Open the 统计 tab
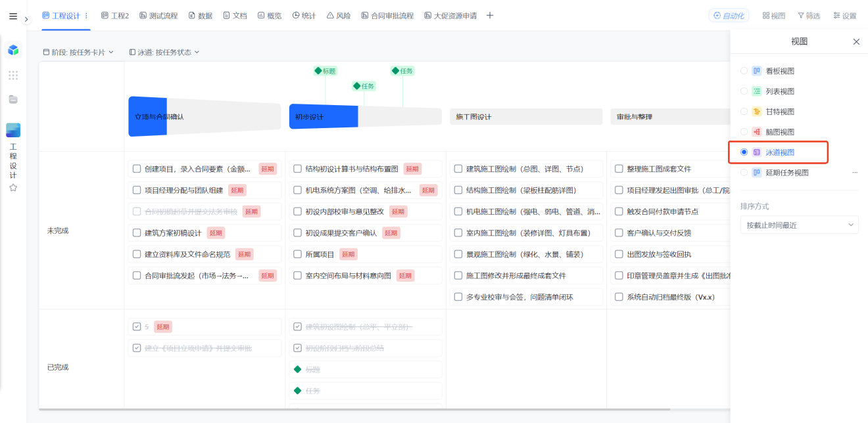The height and width of the screenshot is (423, 868). coord(304,16)
